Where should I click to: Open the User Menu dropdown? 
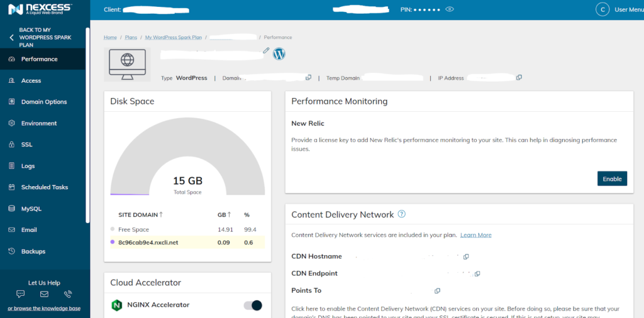629,9
